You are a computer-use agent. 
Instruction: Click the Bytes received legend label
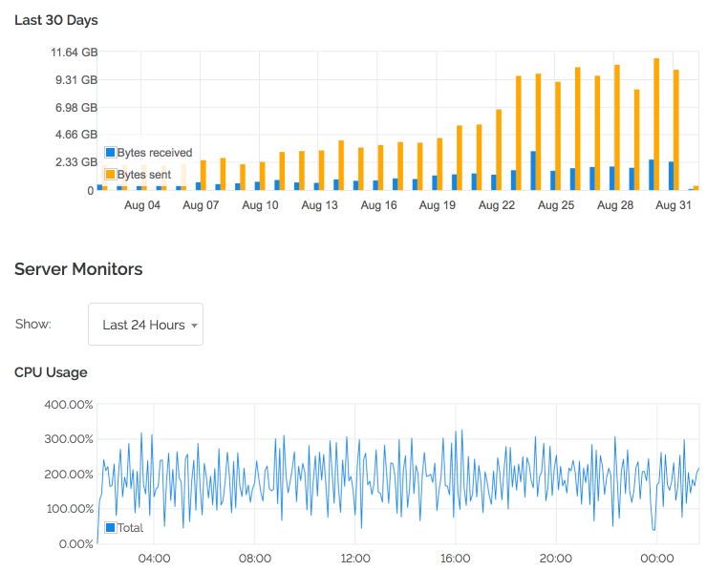[x=155, y=153]
